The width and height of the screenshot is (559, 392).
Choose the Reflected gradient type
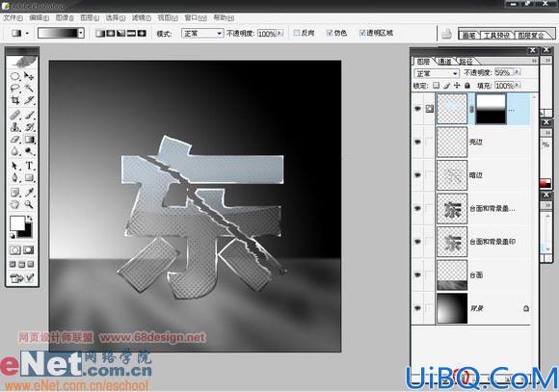(x=131, y=33)
